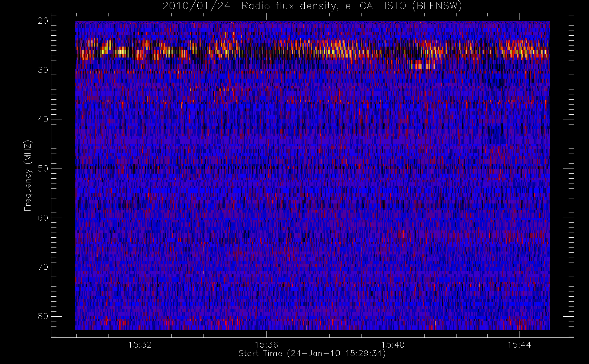Image resolution: width=589 pixels, height=364 pixels.
Task: Click the 40 frequency tick label
Action: pos(43,119)
